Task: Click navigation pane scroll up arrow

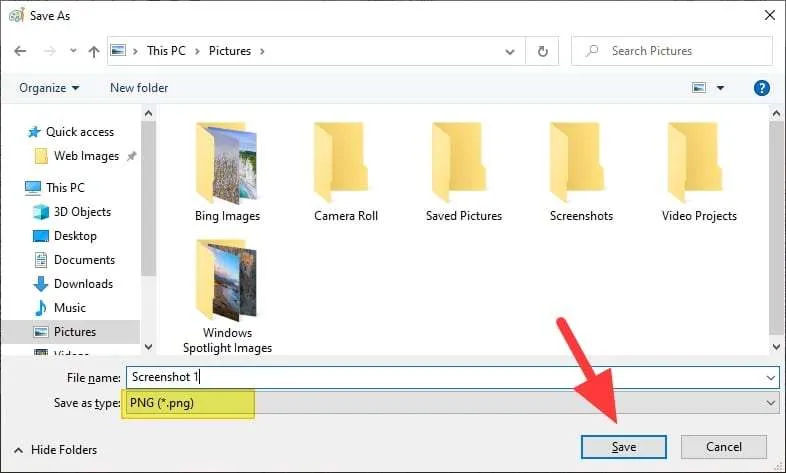Action: [148, 114]
